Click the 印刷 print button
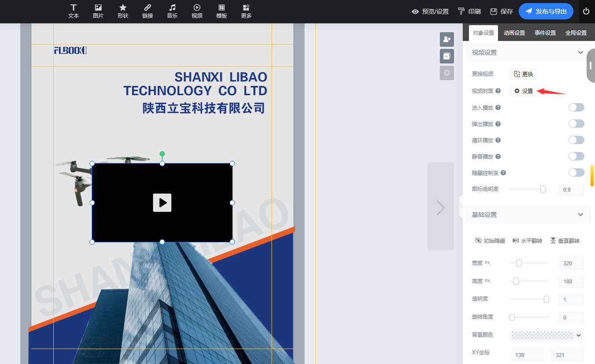595x364 pixels. click(x=469, y=11)
